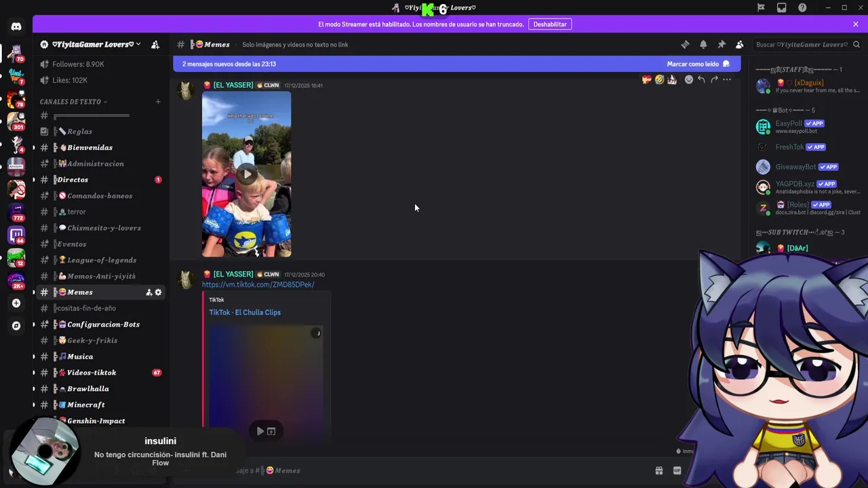The width and height of the screenshot is (868, 488).
Task: Invite people to server icon
Action: click(155, 45)
